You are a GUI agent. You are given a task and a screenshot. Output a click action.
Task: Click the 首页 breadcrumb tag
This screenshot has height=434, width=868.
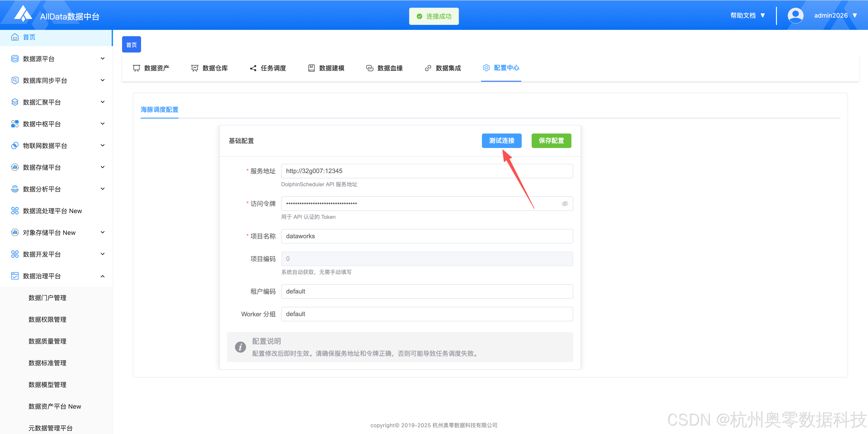[x=131, y=45]
